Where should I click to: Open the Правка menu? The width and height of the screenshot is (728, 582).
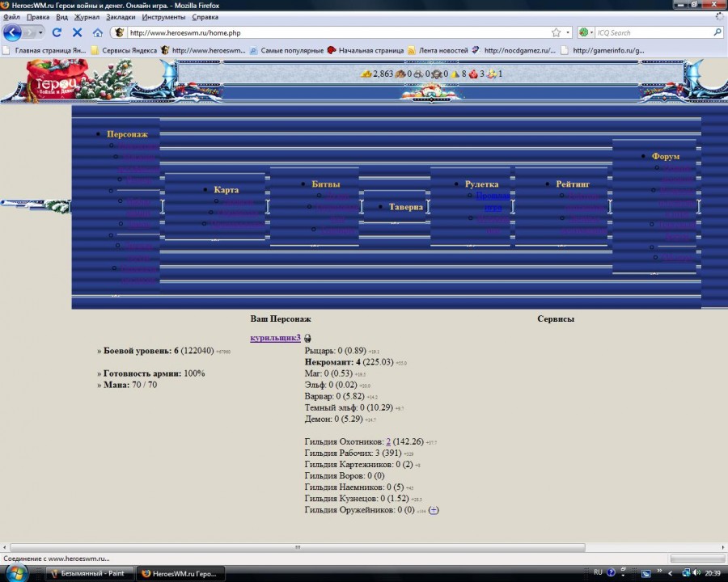coord(38,17)
